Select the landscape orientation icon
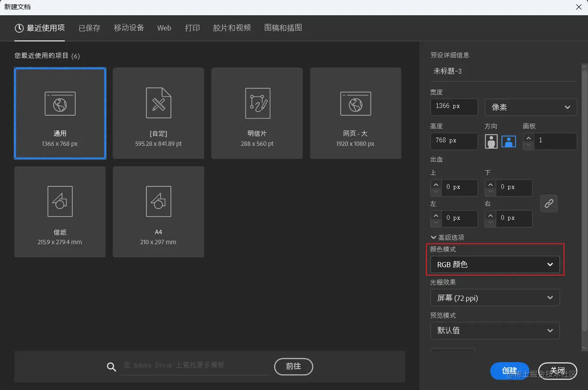 pos(509,141)
